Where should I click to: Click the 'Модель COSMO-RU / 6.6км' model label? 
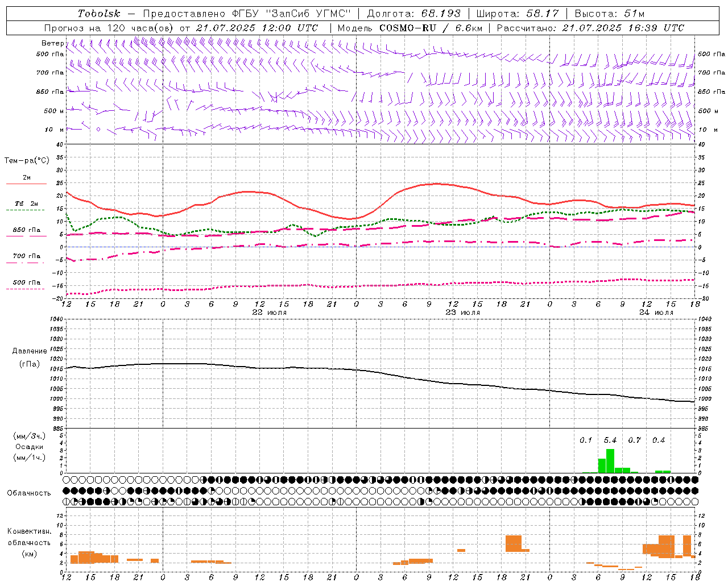tap(410, 28)
